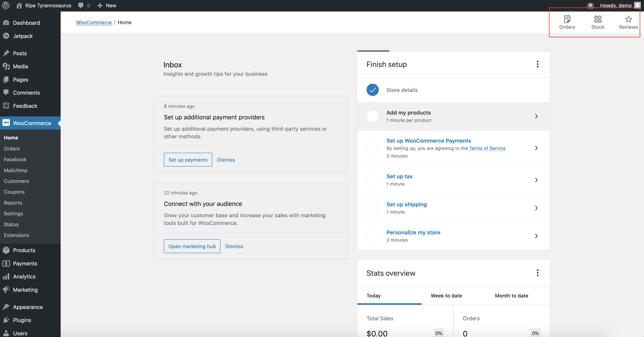Click the Marketing megaphone icon
The width and height of the screenshot is (644, 337).
(6, 289)
